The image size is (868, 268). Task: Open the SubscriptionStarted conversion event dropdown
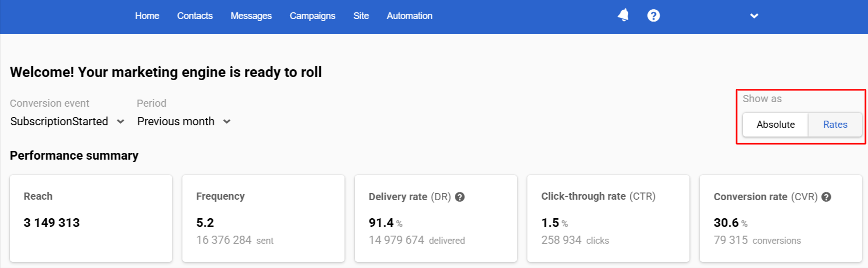click(x=67, y=122)
